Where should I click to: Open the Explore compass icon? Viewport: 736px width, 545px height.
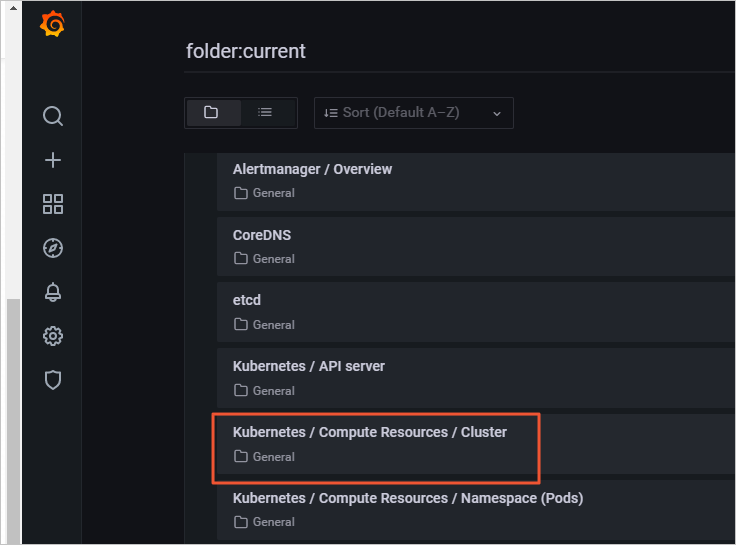click(53, 248)
